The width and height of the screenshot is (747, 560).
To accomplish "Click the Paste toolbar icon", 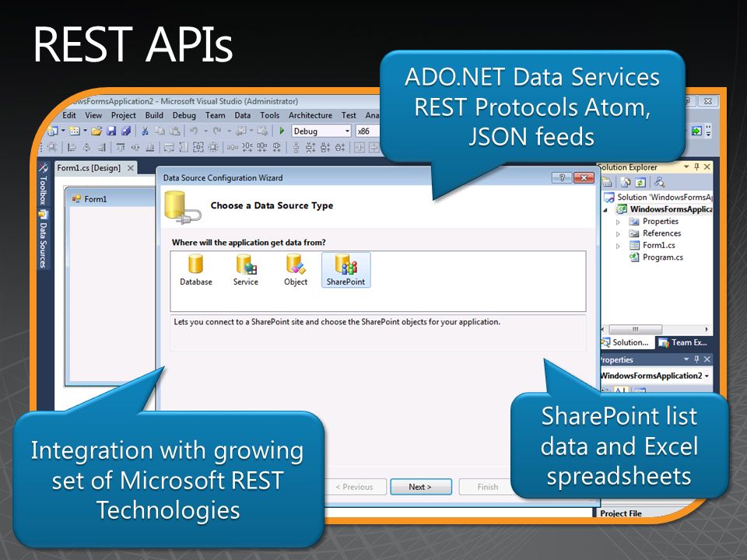I will [x=175, y=131].
